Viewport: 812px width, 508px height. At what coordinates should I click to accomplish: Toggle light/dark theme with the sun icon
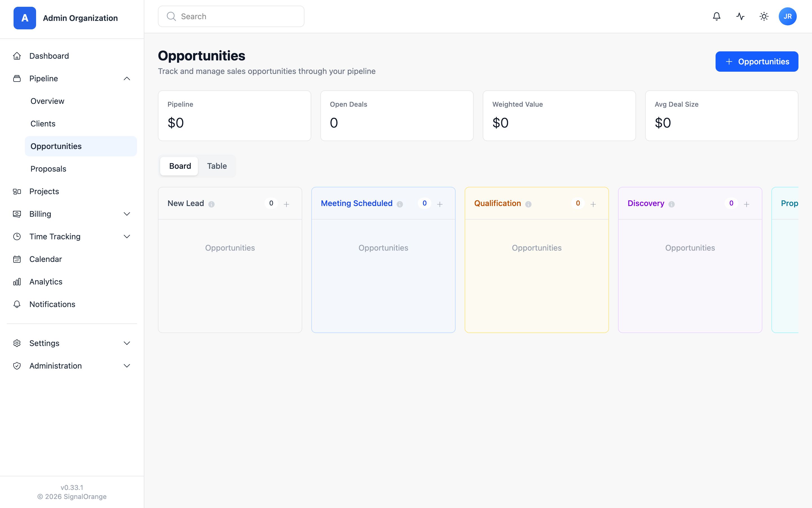(x=764, y=16)
